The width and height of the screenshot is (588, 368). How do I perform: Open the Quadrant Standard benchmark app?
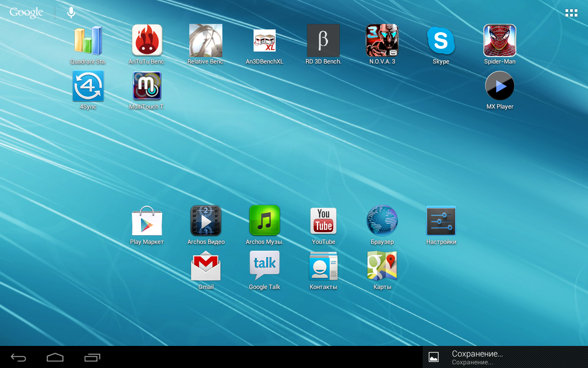click(x=88, y=41)
